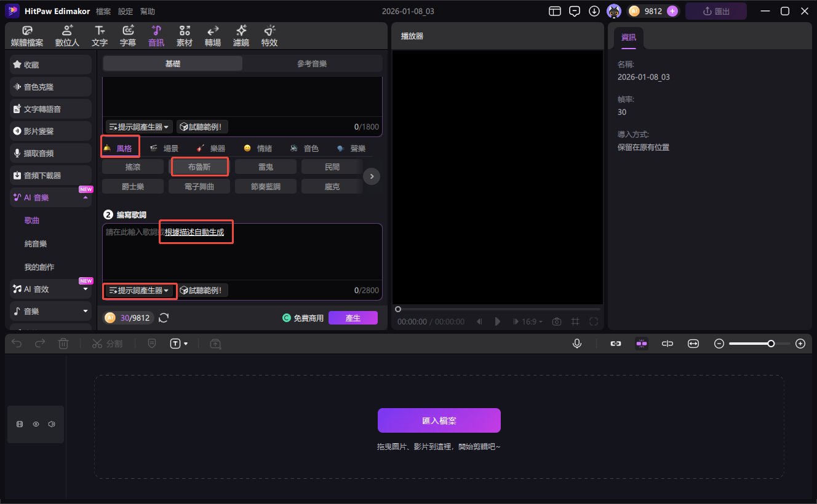Click the delete trash icon in timeline toolbar

coord(63,344)
